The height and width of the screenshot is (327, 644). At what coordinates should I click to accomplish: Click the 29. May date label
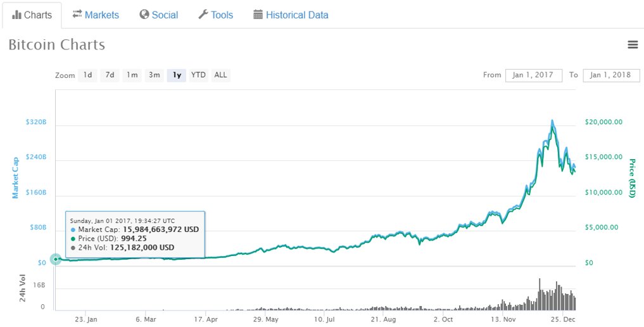266,319
